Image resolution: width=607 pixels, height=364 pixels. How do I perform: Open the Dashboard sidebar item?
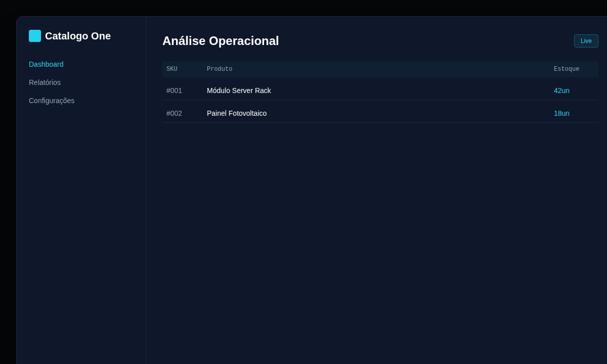[x=46, y=64]
